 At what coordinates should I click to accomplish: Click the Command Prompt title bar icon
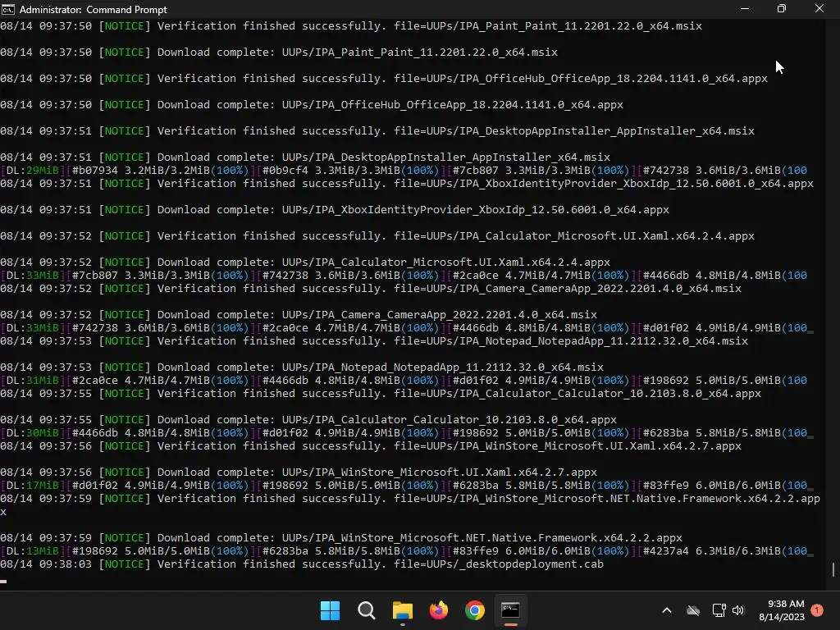(8, 9)
